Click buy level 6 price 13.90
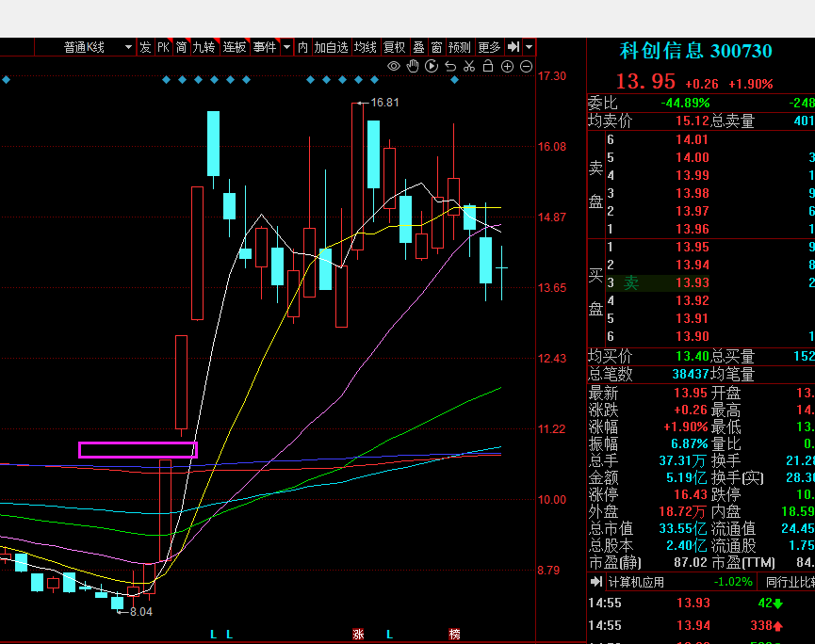 click(x=692, y=336)
